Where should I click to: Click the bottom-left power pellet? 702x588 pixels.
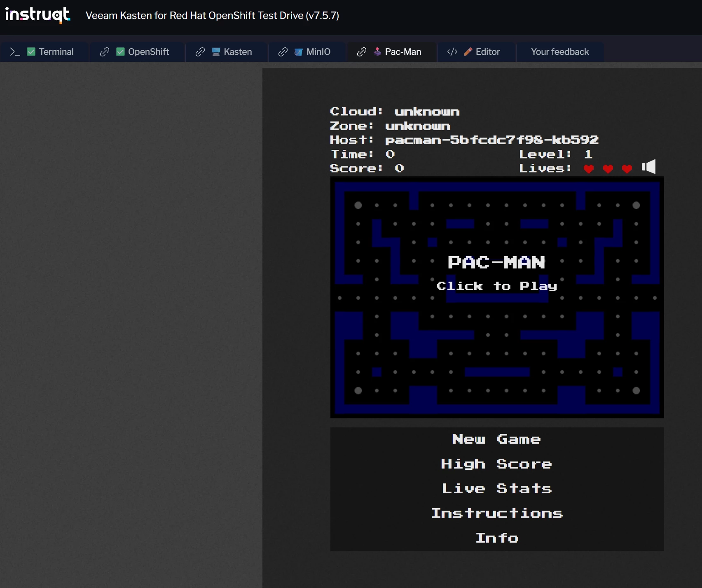pyautogui.click(x=358, y=390)
